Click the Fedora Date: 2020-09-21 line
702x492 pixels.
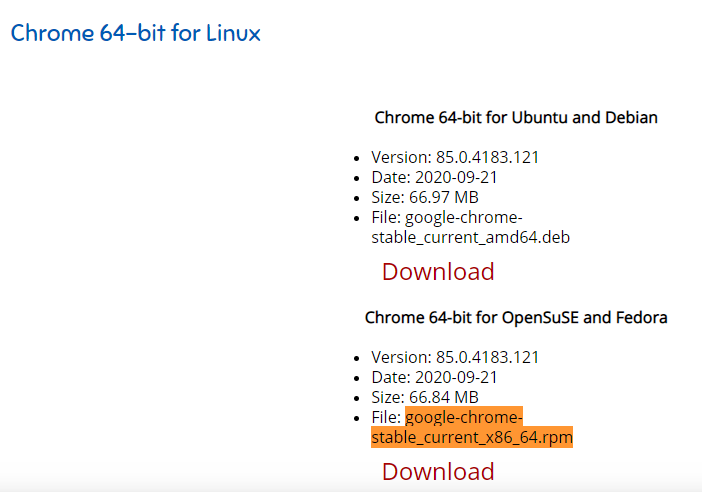tap(434, 377)
